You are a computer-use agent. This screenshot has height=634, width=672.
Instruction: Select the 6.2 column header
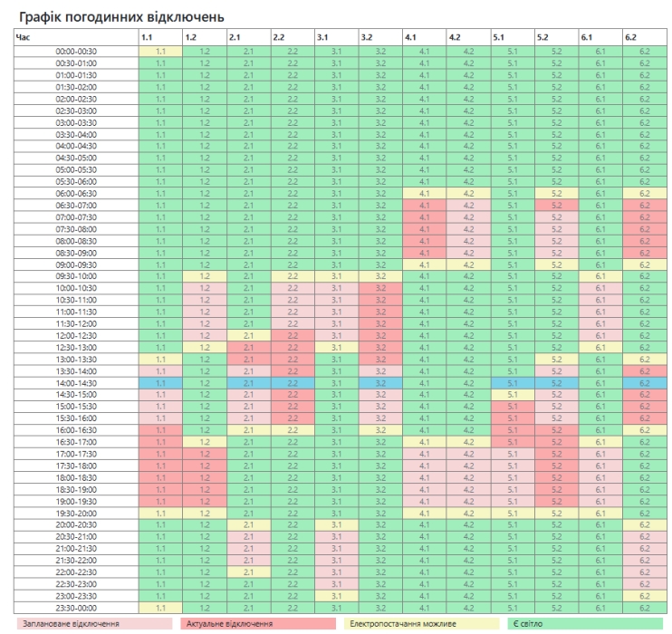(x=642, y=39)
